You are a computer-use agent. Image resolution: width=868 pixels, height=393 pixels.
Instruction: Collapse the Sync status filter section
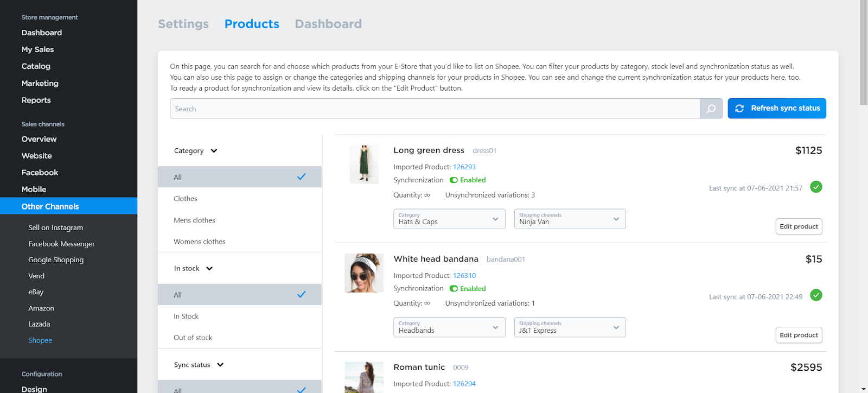(199, 365)
